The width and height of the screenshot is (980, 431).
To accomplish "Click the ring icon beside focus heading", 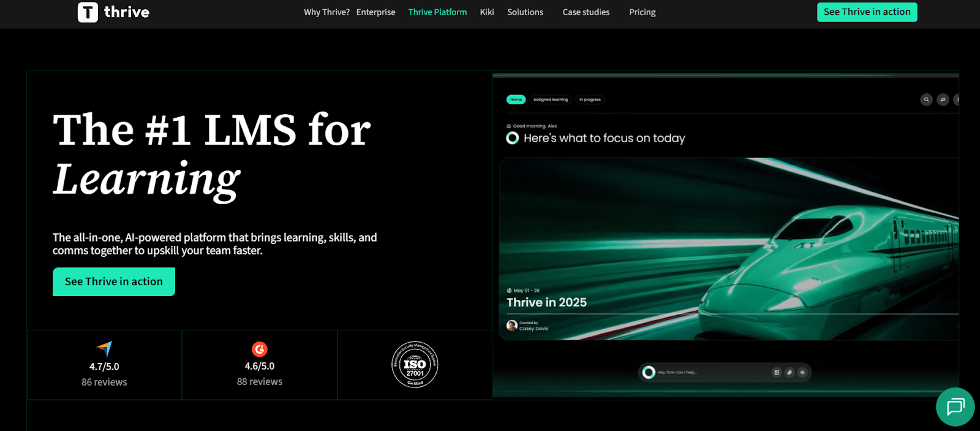I will point(513,138).
